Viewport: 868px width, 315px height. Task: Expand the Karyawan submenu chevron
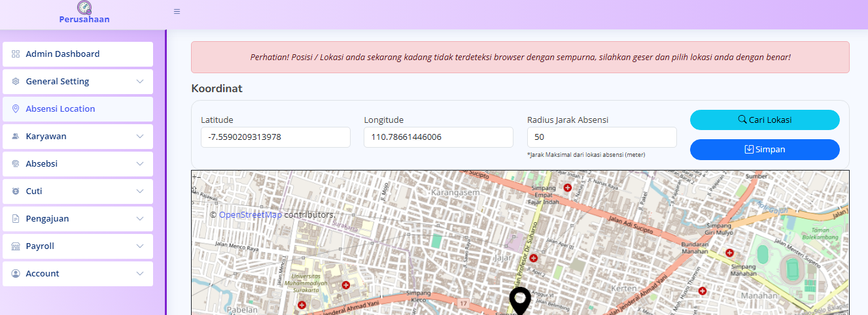pyautogui.click(x=140, y=137)
